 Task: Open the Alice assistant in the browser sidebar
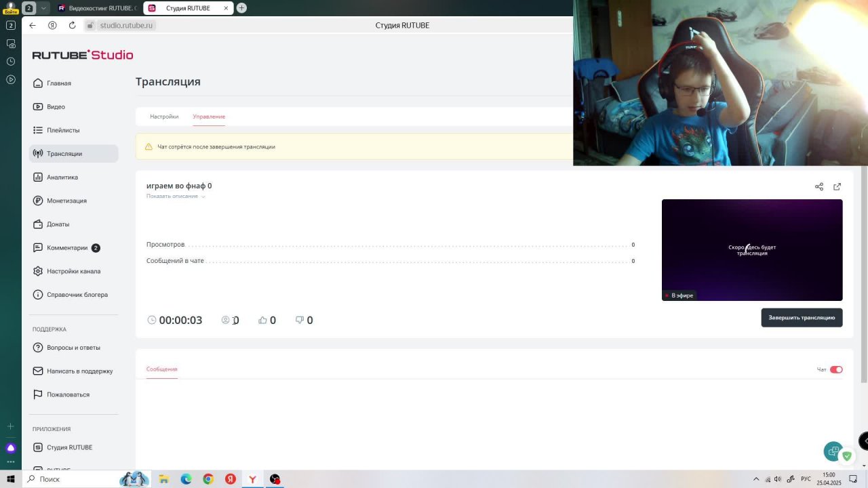(x=10, y=447)
